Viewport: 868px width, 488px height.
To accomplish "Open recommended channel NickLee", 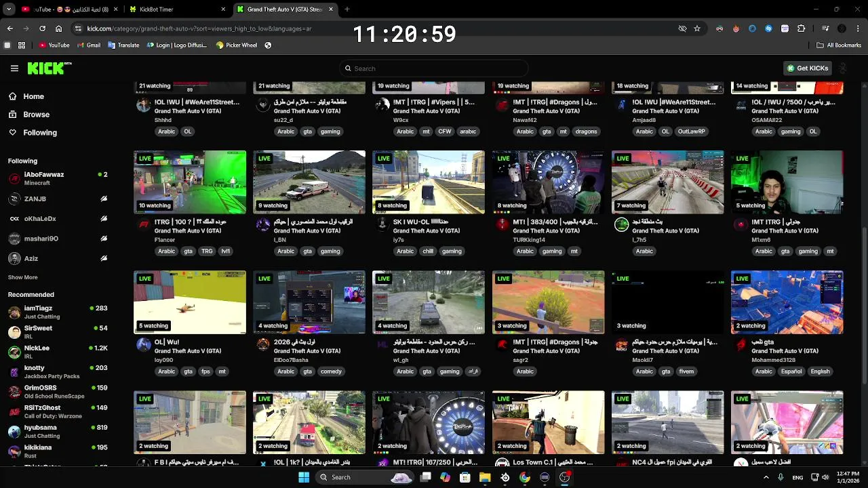I will [x=57, y=352].
